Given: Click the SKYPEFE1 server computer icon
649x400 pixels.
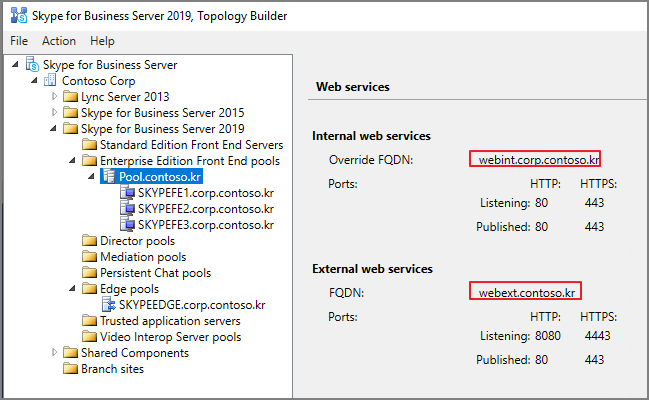Looking at the screenshot, I should pyautogui.click(x=127, y=193).
